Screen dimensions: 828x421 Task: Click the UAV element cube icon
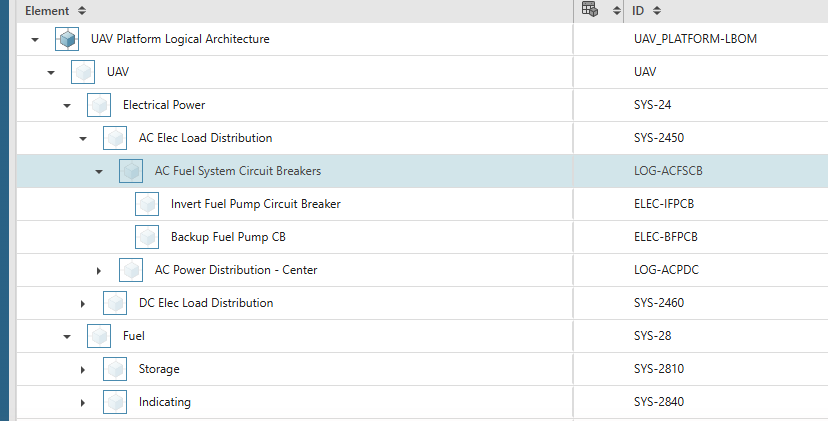[x=83, y=72]
